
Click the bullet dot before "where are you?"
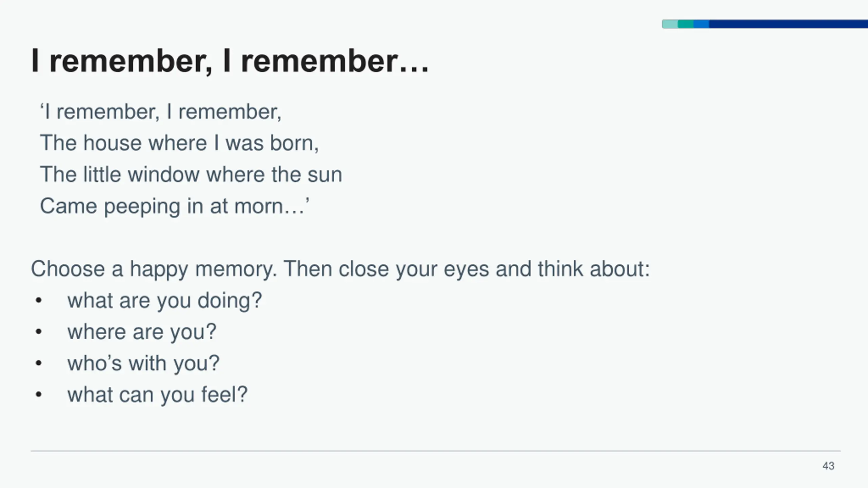[x=39, y=332]
